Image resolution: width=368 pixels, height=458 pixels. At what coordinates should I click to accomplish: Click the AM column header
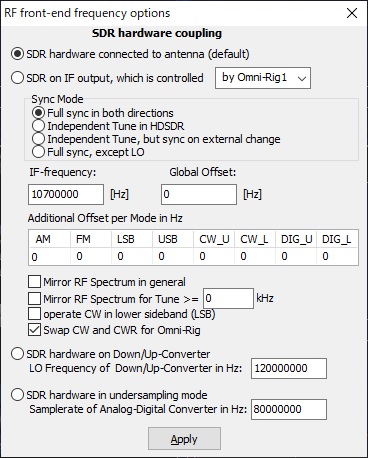click(50, 239)
